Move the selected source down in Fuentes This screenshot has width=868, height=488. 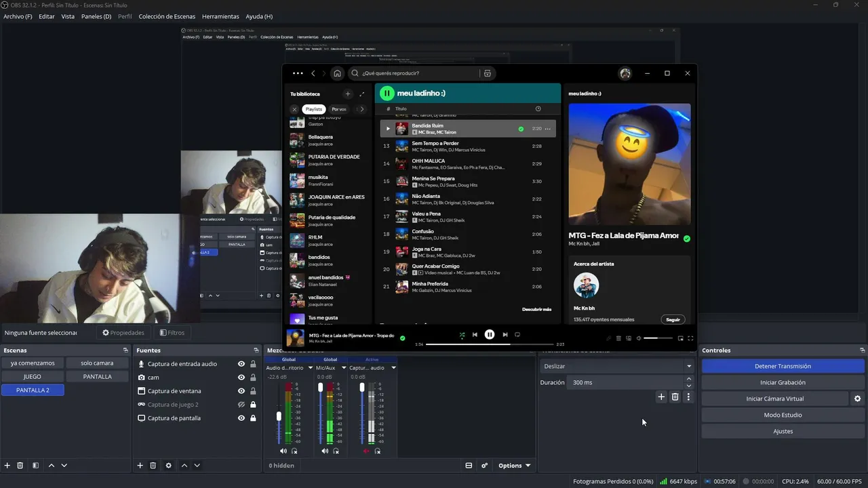(197, 466)
